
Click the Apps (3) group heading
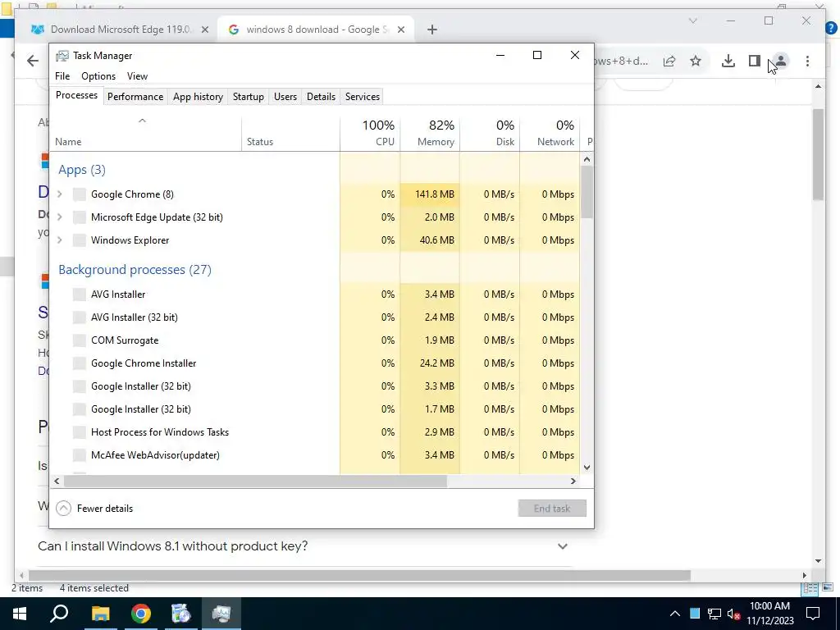click(x=82, y=170)
